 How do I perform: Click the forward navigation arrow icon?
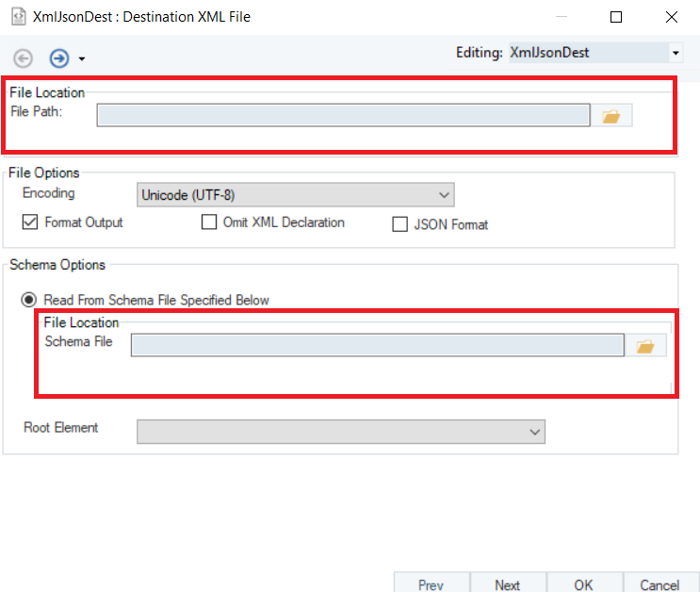point(59,58)
